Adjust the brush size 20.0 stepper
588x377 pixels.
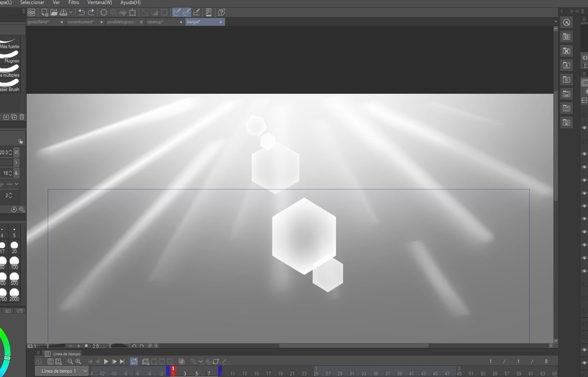[x=10, y=152]
